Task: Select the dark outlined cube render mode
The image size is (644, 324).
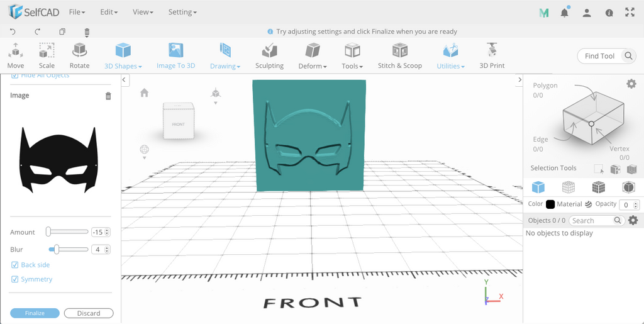Action: coord(628,187)
